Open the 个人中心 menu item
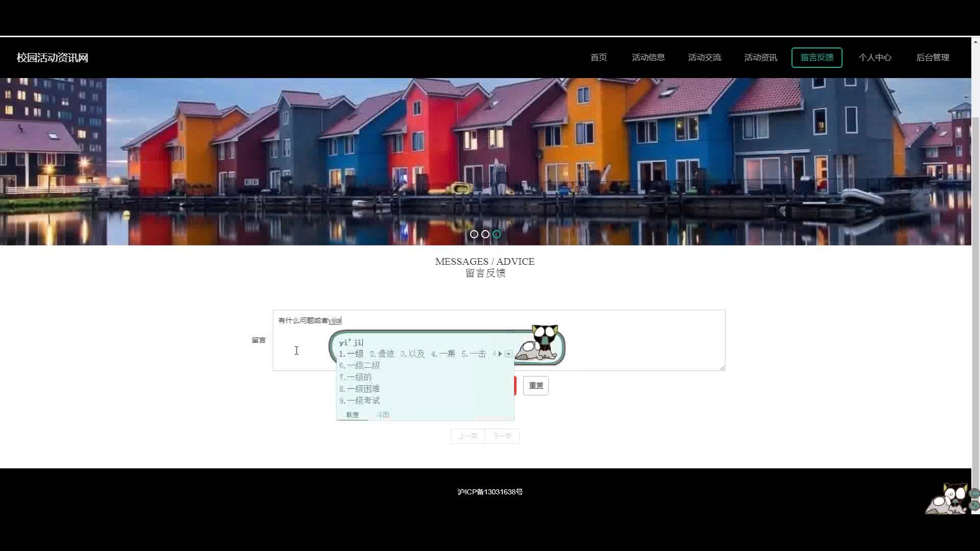The height and width of the screenshot is (551, 980). click(875, 58)
